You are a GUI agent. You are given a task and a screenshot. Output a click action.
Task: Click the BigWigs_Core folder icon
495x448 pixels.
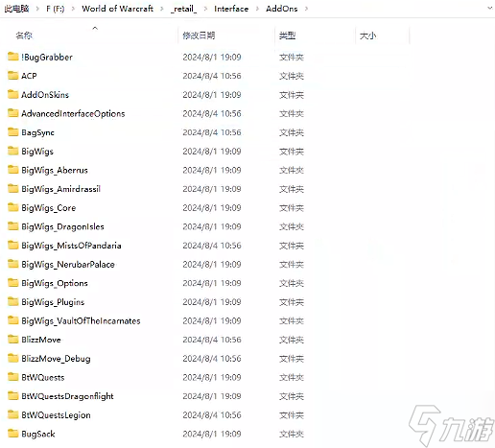[x=12, y=208]
